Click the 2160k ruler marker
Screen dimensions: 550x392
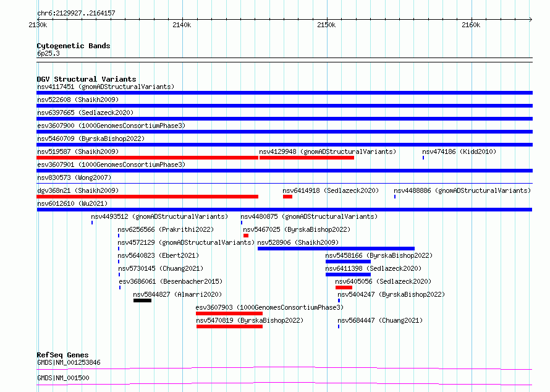tap(471, 25)
